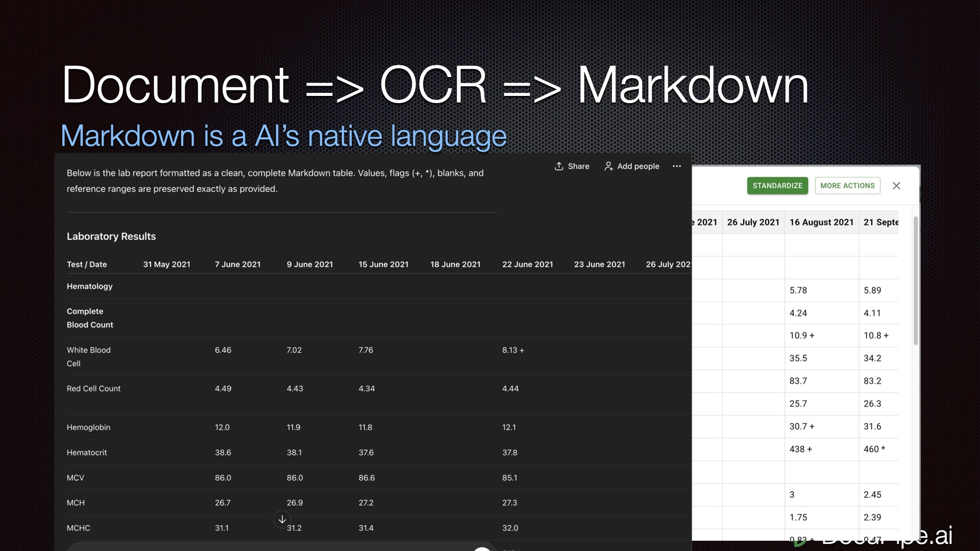Click the Laboratory Results heading
Screen dimensions: 980x551
tap(111, 236)
